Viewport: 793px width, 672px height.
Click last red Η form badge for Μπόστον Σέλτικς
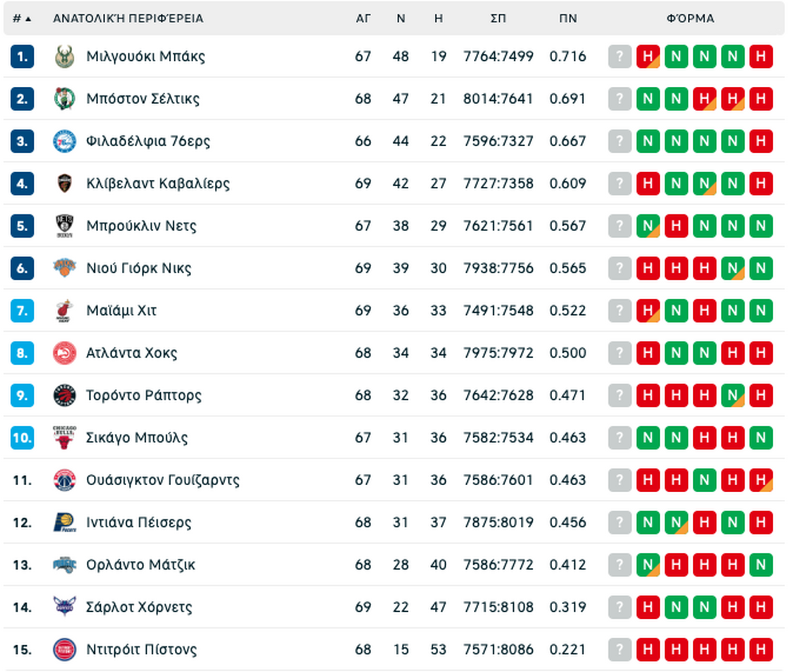tap(761, 99)
